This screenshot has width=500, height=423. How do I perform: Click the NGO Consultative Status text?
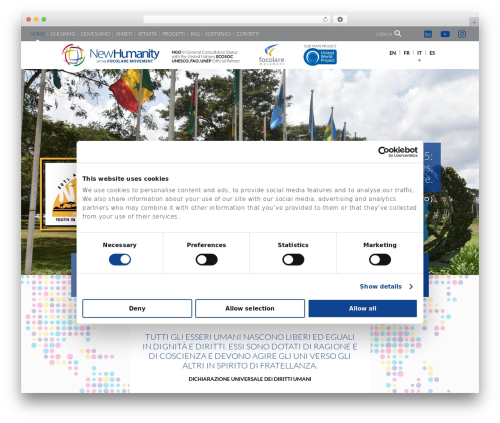[205, 57]
